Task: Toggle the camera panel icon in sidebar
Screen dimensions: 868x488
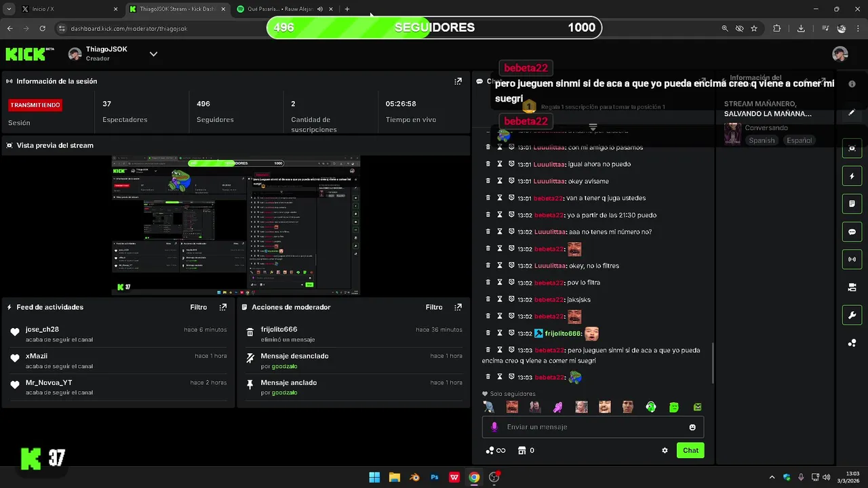Action: point(852,287)
